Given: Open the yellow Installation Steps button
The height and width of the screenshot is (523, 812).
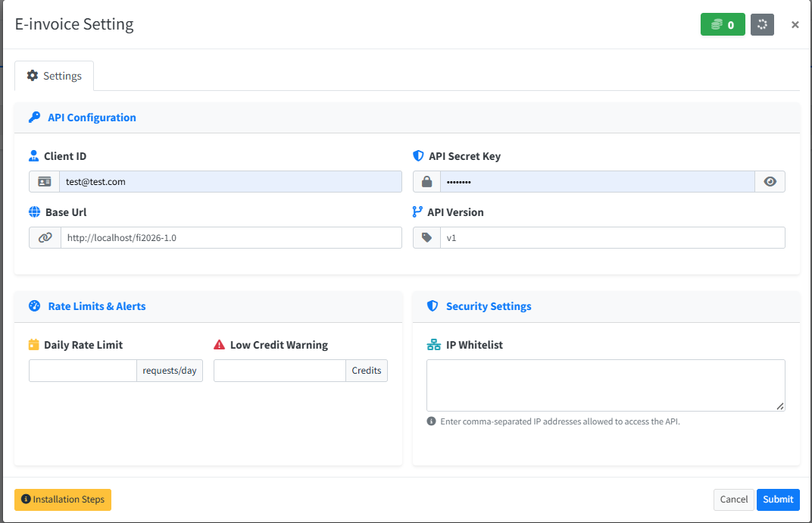Looking at the screenshot, I should (63, 500).
